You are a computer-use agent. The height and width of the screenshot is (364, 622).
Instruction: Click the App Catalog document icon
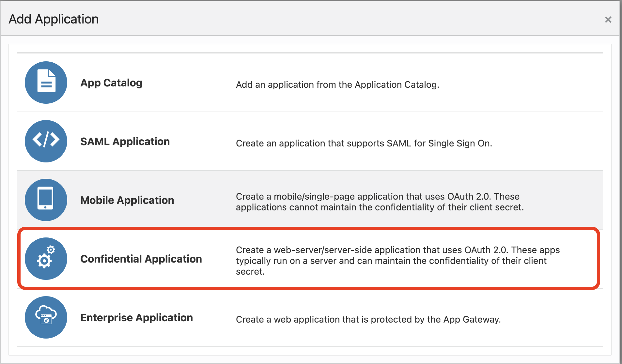click(46, 83)
